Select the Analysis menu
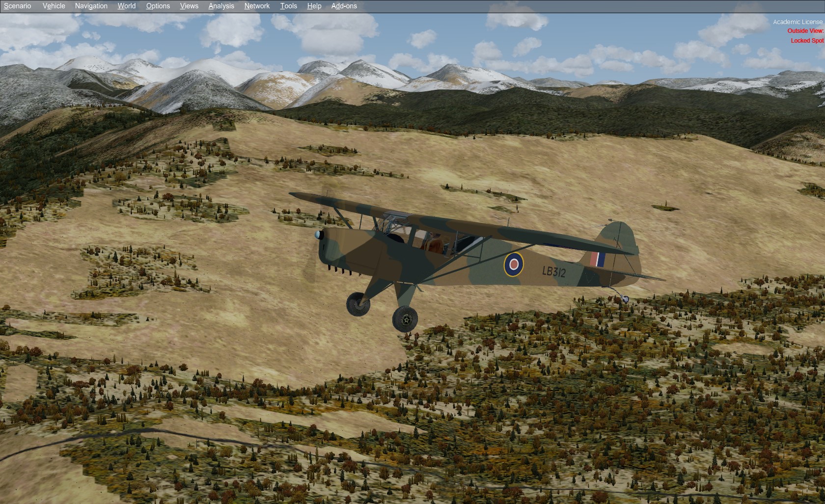The image size is (825, 504). click(x=221, y=6)
